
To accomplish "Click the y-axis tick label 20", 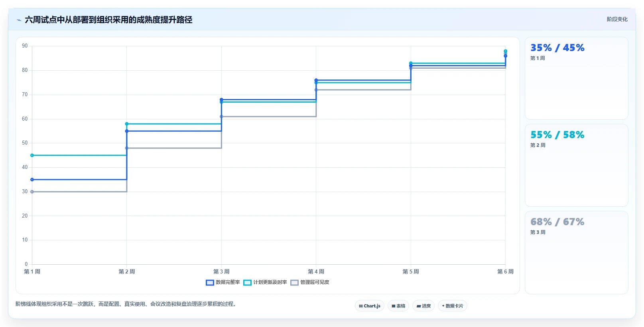I will [25, 216].
